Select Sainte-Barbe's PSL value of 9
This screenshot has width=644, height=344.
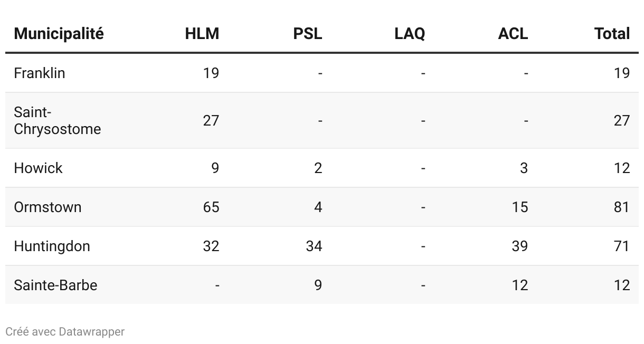[x=318, y=285]
